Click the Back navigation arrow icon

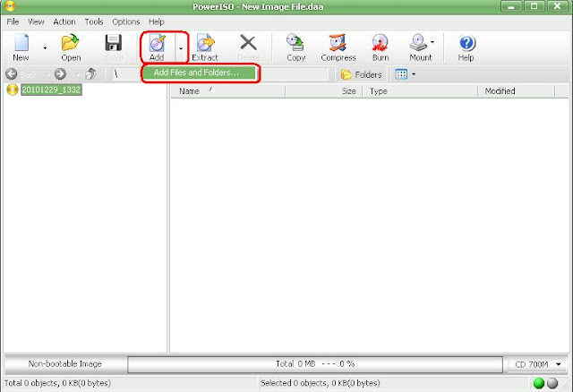point(12,73)
